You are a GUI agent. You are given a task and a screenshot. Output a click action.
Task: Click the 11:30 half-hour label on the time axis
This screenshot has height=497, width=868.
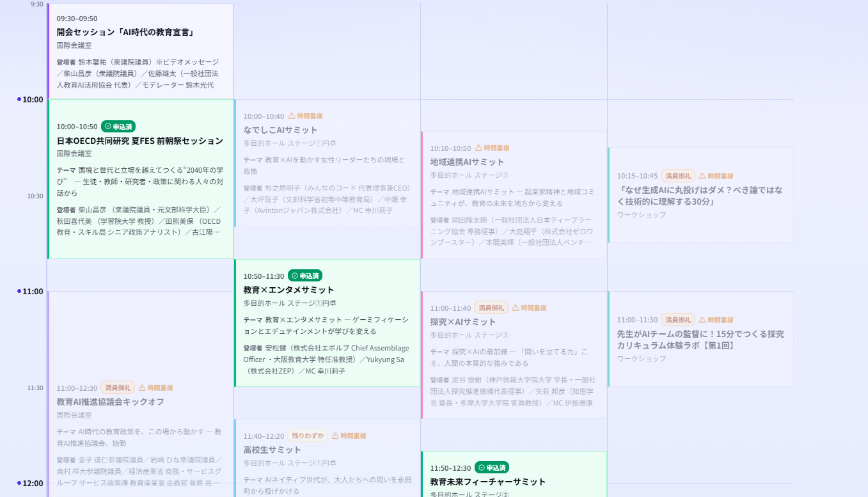35,388
